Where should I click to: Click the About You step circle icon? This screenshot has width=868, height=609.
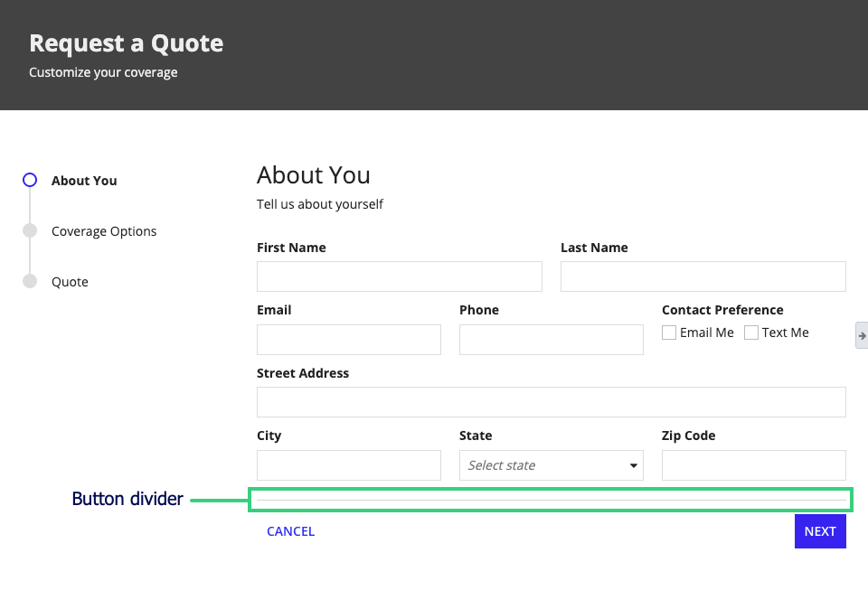pyautogui.click(x=30, y=181)
